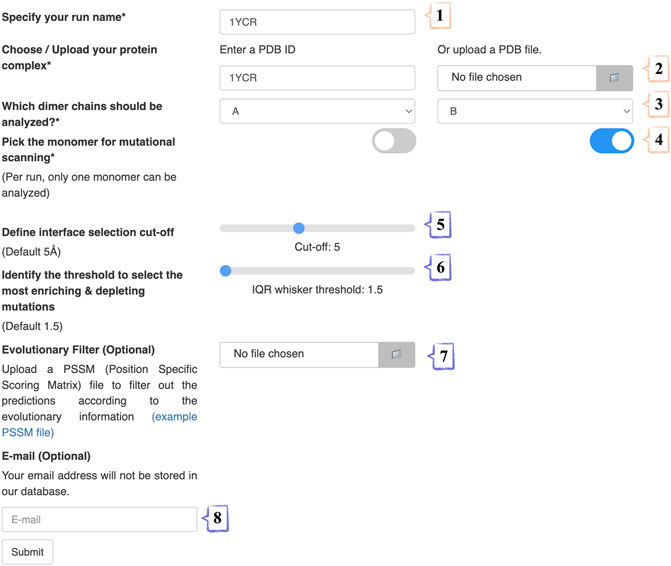Click the numbered callout marker 5

439,225
